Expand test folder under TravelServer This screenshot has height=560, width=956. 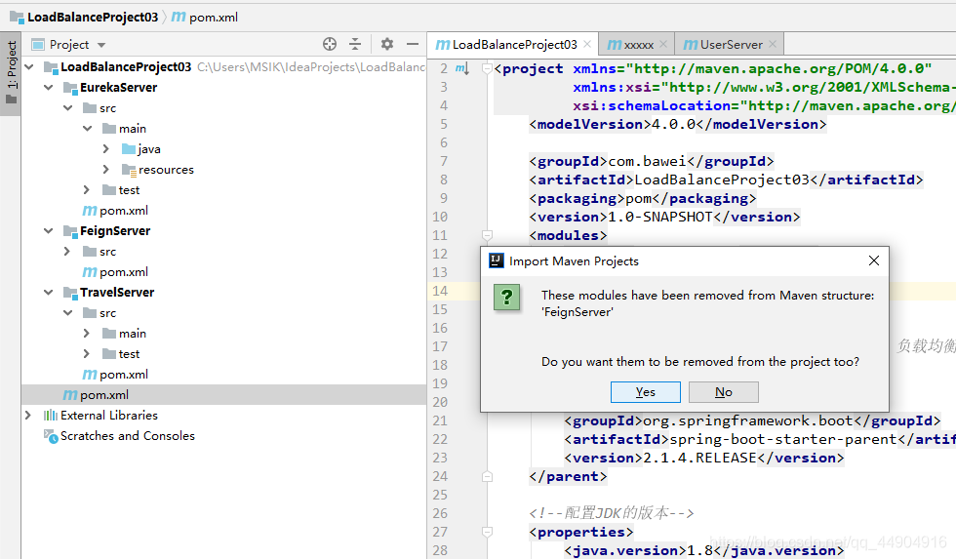point(87,354)
